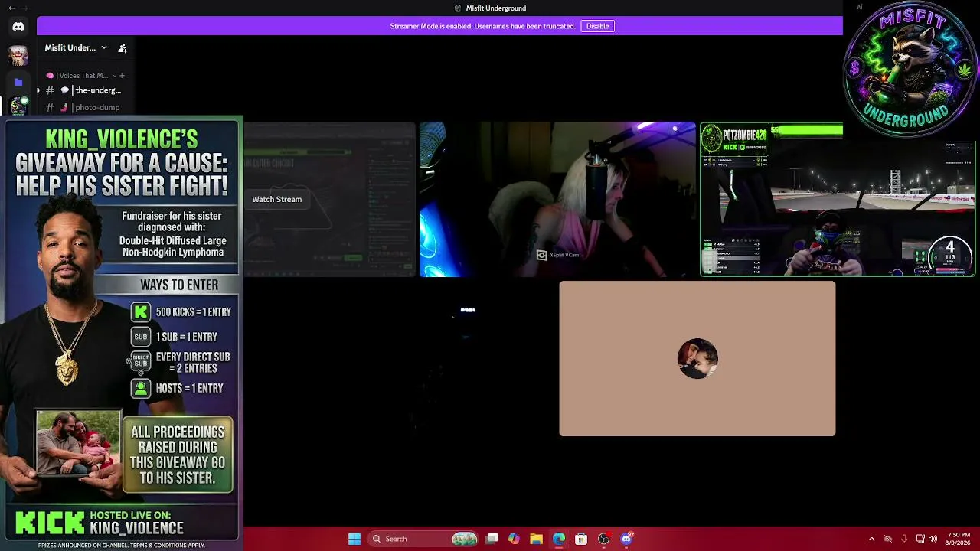This screenshot has width=980, height=551.
Task: Invite people to Misfit Underground
Action: click(122, 47)
